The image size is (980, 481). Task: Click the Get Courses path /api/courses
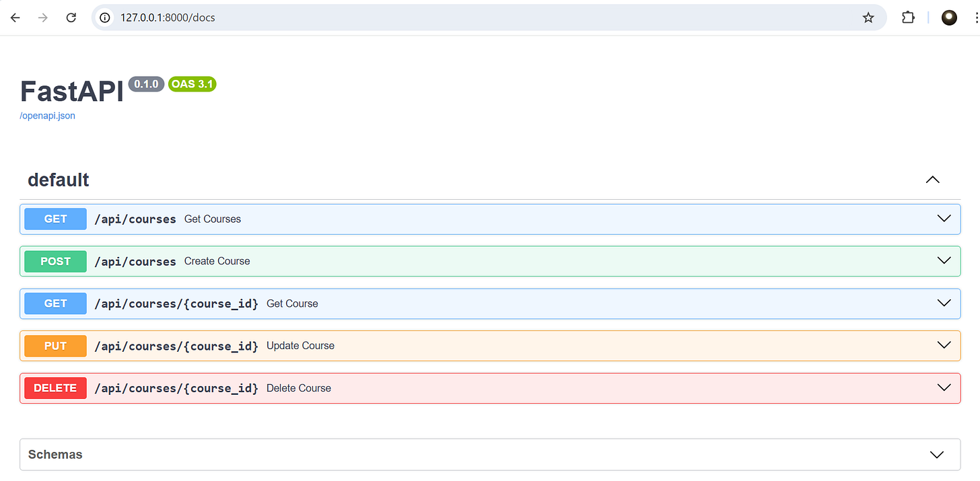135,219
